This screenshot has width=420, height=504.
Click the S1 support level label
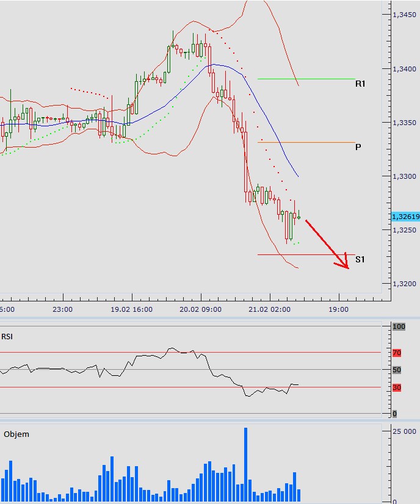point(360,259)
